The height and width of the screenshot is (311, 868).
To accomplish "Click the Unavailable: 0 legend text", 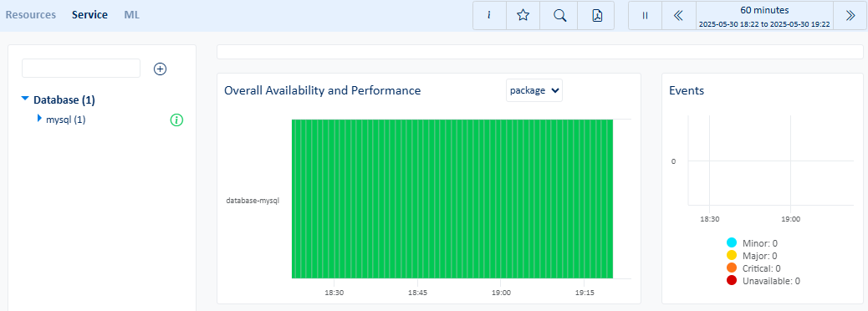I will coord(771,281).
